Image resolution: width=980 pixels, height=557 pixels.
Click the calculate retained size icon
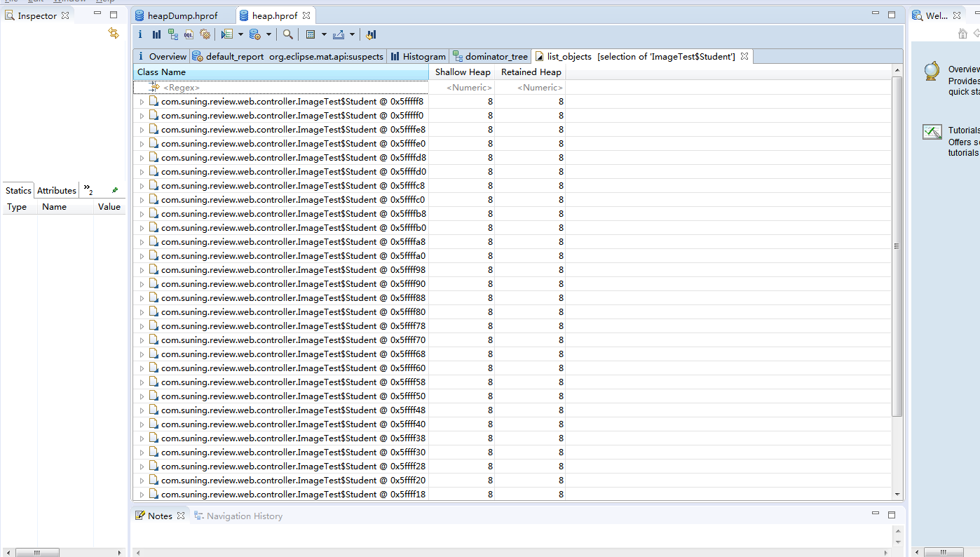click(311, 34)
